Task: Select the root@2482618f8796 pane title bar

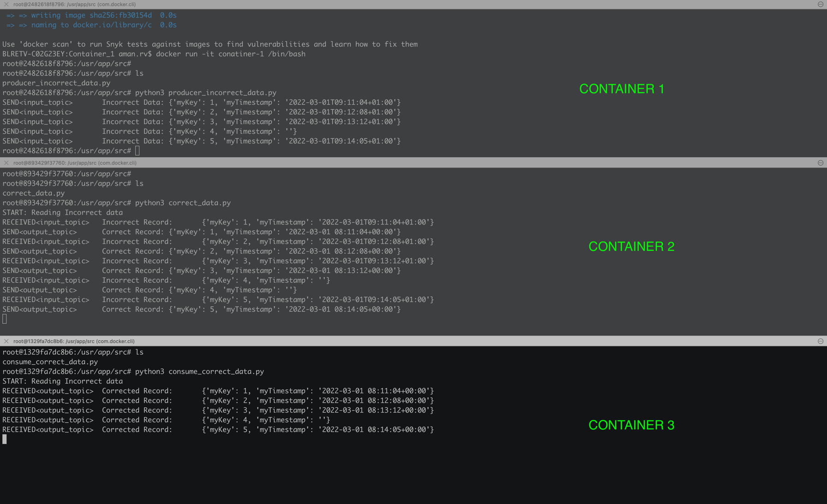Action: pyautogui.click(x=413, y=4)
